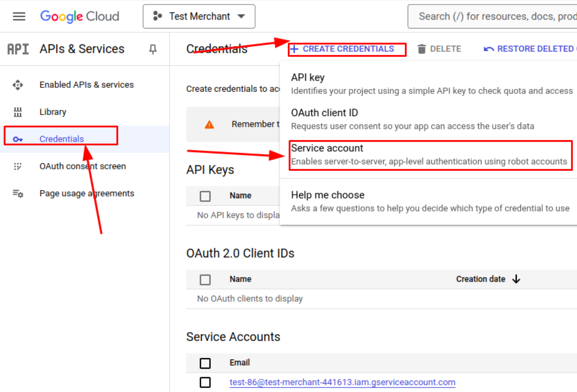
Task: Click the Service Accounts section heading
Action: tap(233, 337)
